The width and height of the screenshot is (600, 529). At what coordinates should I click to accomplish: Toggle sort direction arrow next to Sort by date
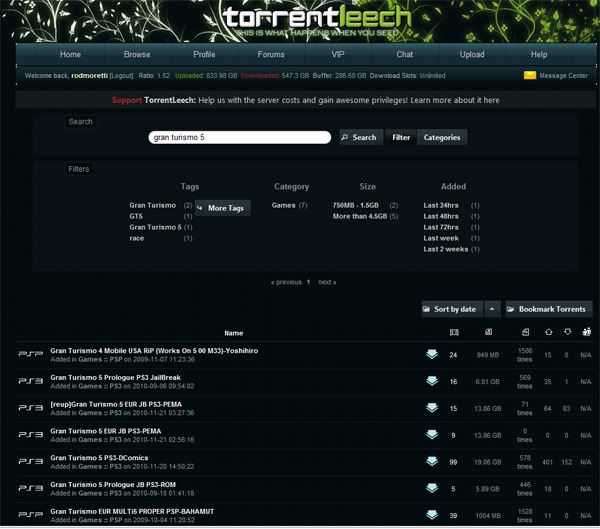492,309
